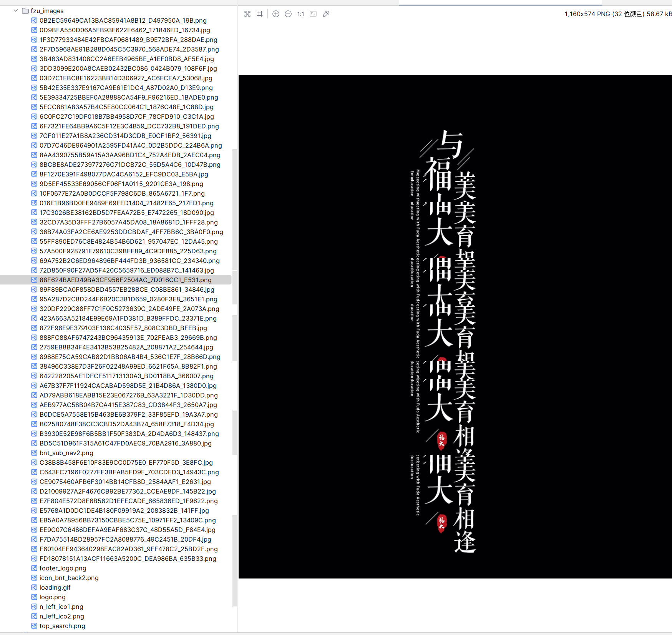This screenshot has height=635, width=672.
Task: Open 72D850F90F27AD5F420C5659716_ED088B7C_141463.jpg
Action: tap(127, 270)
